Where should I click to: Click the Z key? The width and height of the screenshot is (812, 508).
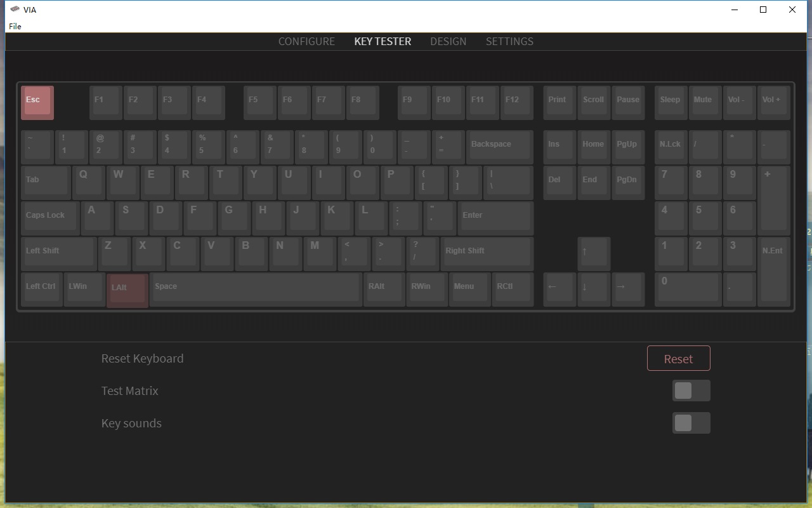click(115, 254)
